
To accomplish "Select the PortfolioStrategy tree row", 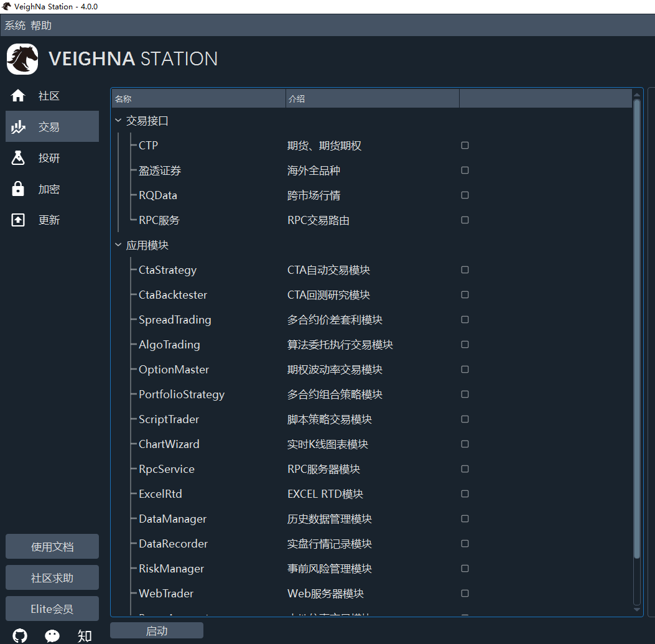I will point(372,394).
